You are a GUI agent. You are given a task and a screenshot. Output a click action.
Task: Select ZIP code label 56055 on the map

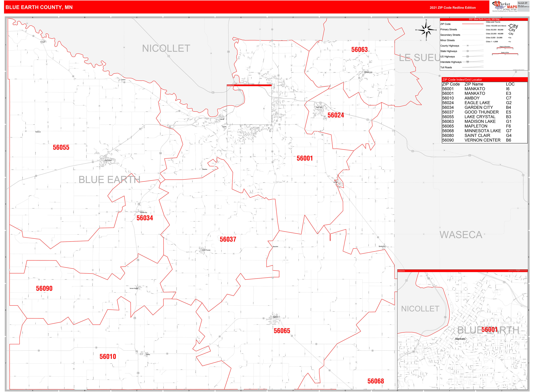click(x=61, y=148)
